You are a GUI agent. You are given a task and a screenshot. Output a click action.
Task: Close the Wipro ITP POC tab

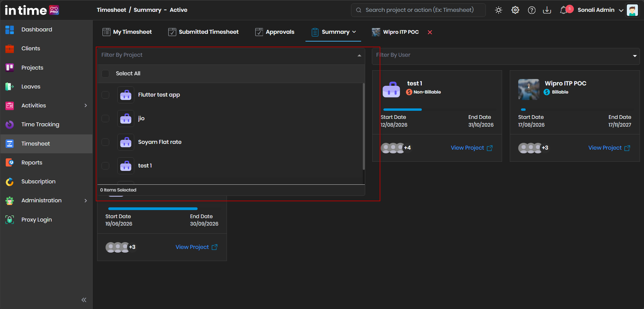(430, 32)
